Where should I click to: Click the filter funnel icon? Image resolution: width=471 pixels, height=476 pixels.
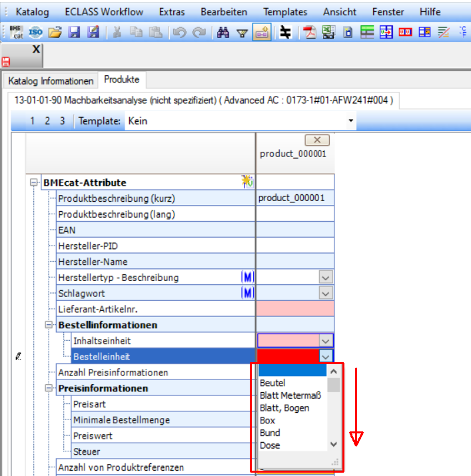coord(242,33)
